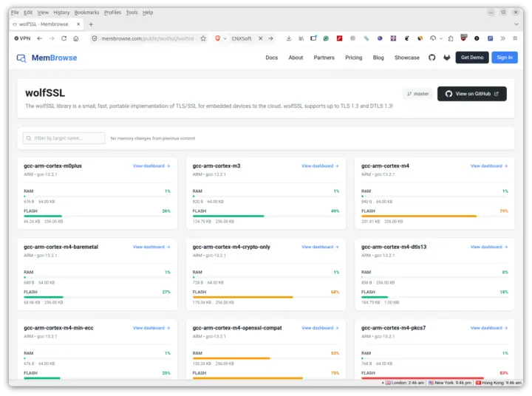Click the Filter by target name field
Image resolution: width=532 pixels, height=396 pixels.
64,138
